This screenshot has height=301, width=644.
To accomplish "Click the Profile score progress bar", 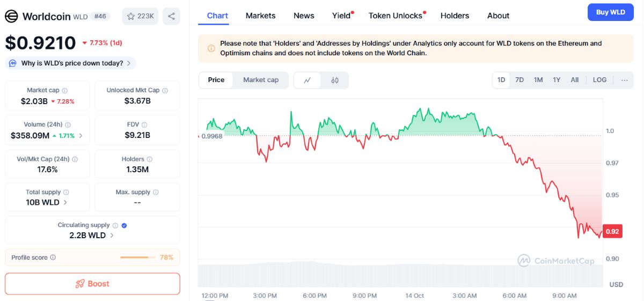I will 138,258.
